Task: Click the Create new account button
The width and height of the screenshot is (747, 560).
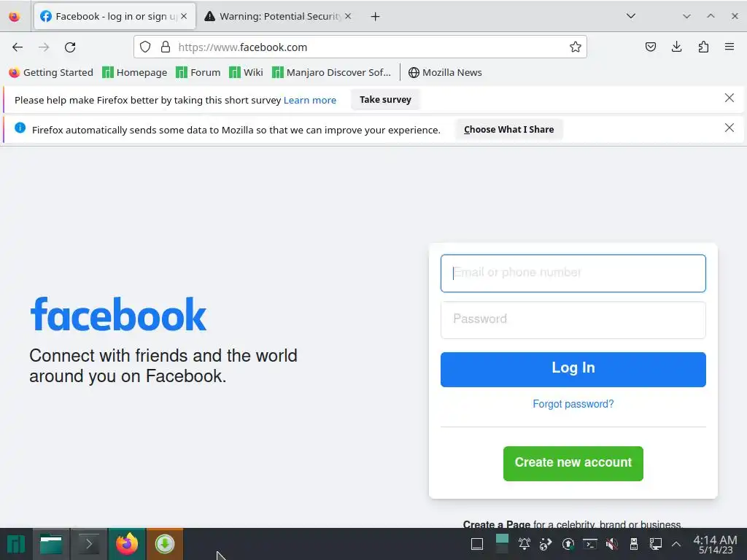Action: 573,463
